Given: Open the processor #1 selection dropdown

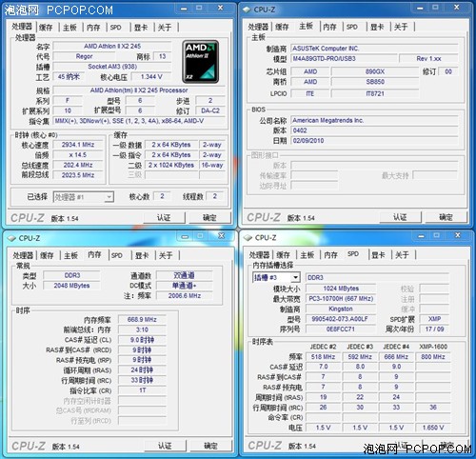Looking at the screenshot, I should (84, 197).
